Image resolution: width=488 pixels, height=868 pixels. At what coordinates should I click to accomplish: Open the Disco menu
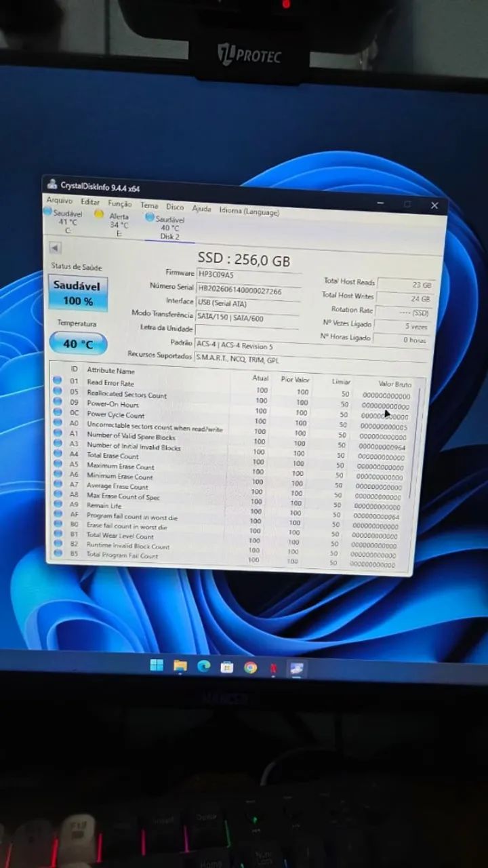coord(175,207)
